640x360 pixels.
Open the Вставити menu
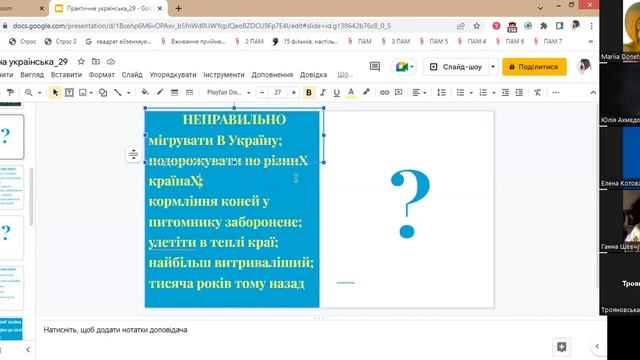point(66,75)
